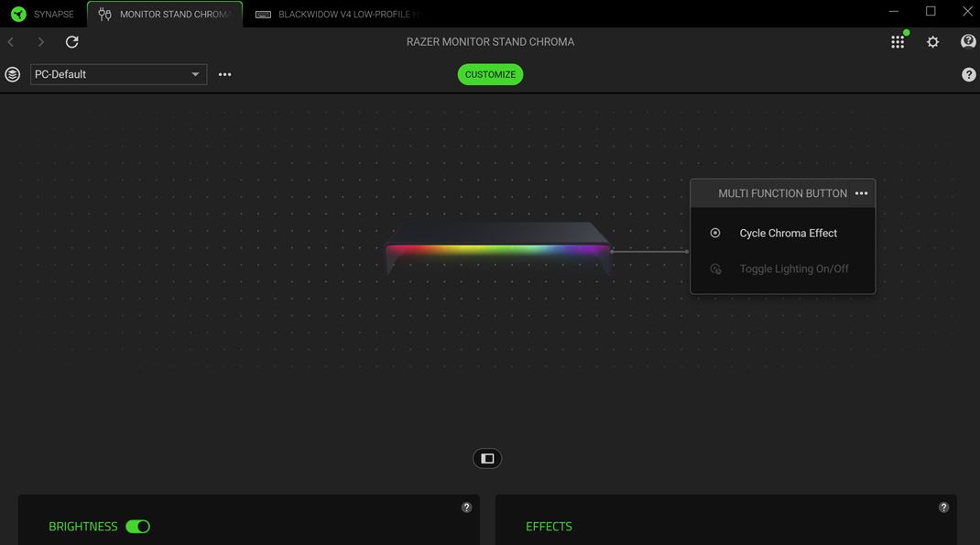Open the Razer Synapse home logo
This screenshot has width=980, height=545.
click(17, 13)
